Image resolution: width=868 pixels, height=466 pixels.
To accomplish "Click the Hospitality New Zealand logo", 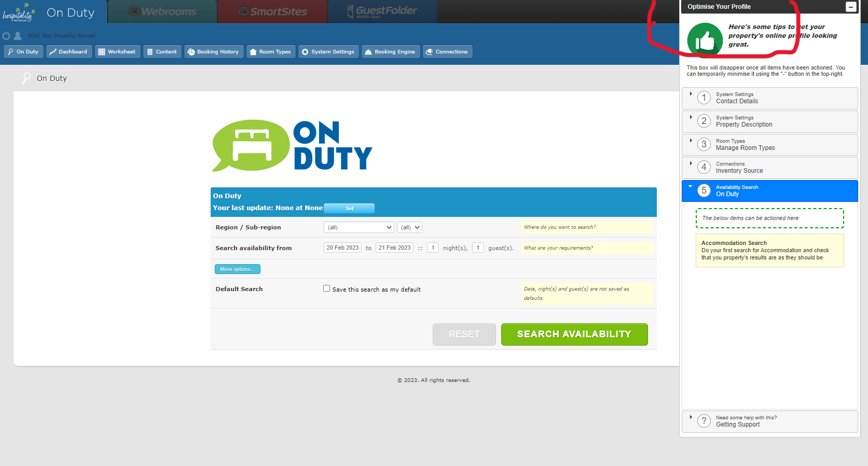I will click(x=18, y=12).
